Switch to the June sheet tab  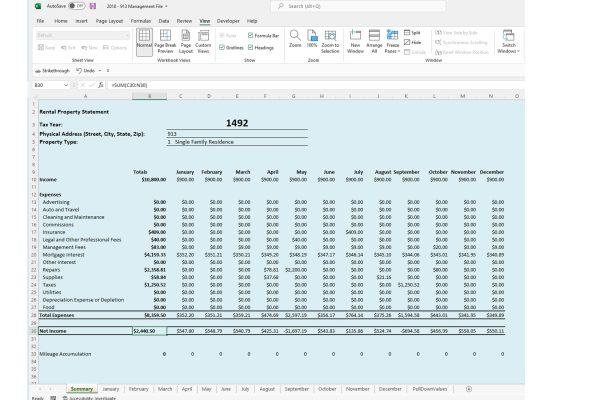[226, 389]
